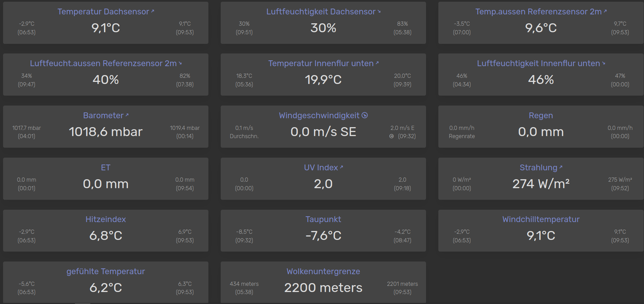Click the Strahlung trend arrow icon

pyautogui.click(x=561, y=167)
